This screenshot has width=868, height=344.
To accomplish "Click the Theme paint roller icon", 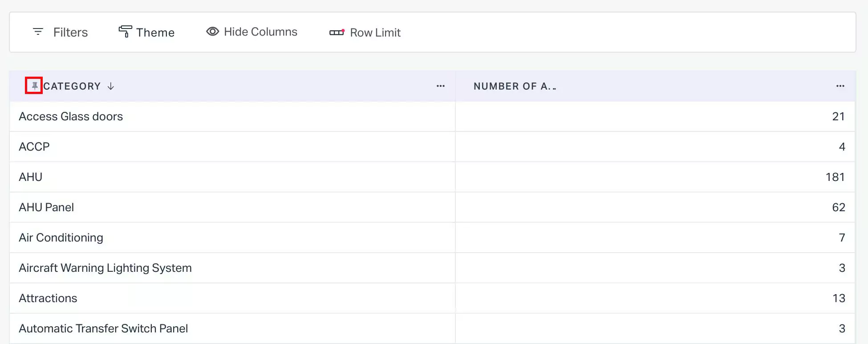I will point(125,32).
